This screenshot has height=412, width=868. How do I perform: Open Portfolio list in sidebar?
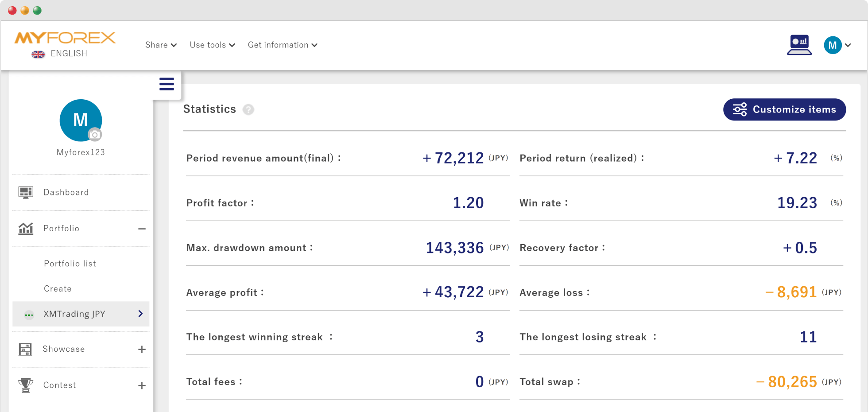pyautogui.click(x=70, y=264)
